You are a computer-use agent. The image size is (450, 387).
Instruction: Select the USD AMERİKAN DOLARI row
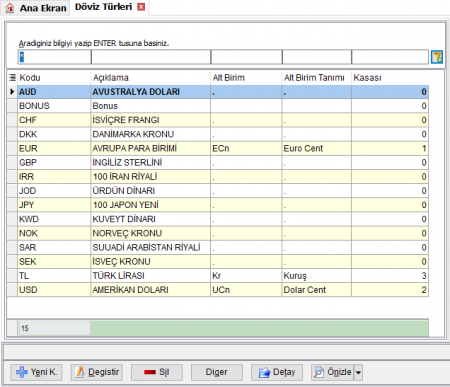tap(223, 290)
